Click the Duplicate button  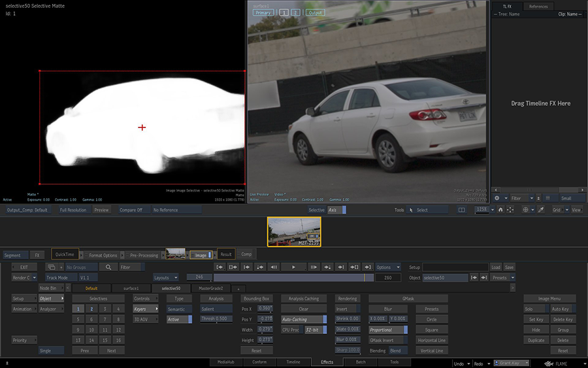point(536,341)
